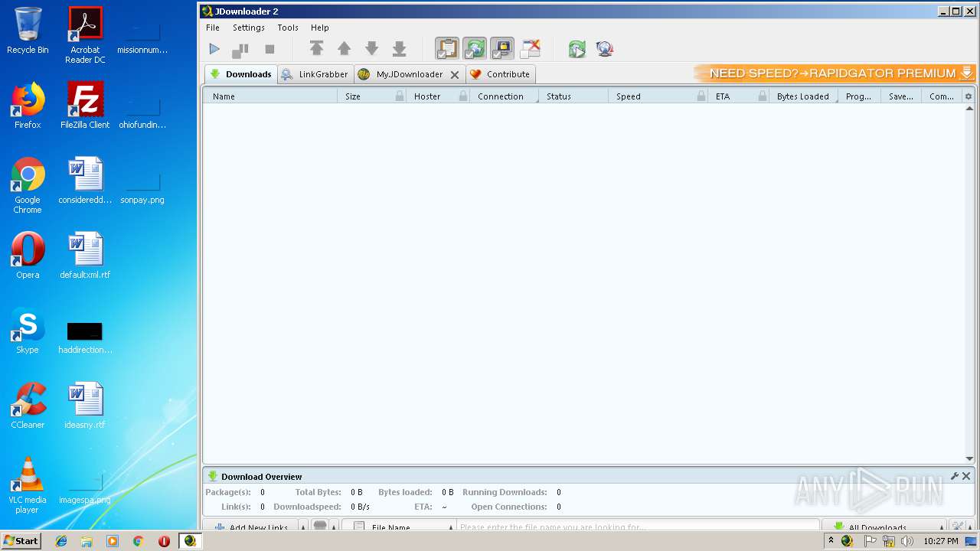Viewport: 980px width, 551px height.
Task: Move selection to top of list
Action: pyautogui.click(x=316, y=49)
